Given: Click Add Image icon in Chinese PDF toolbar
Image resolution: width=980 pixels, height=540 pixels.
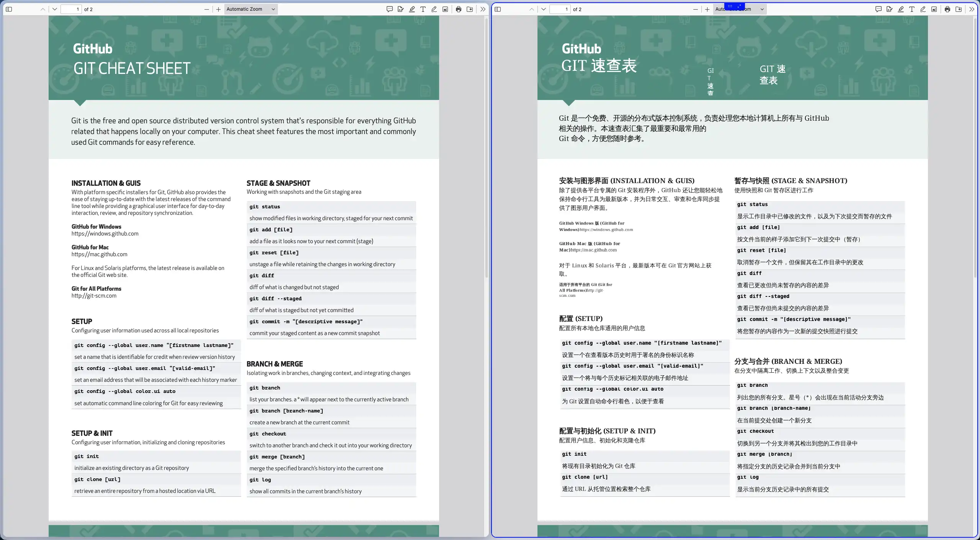Looking at the screenshot, I should 934,9.
